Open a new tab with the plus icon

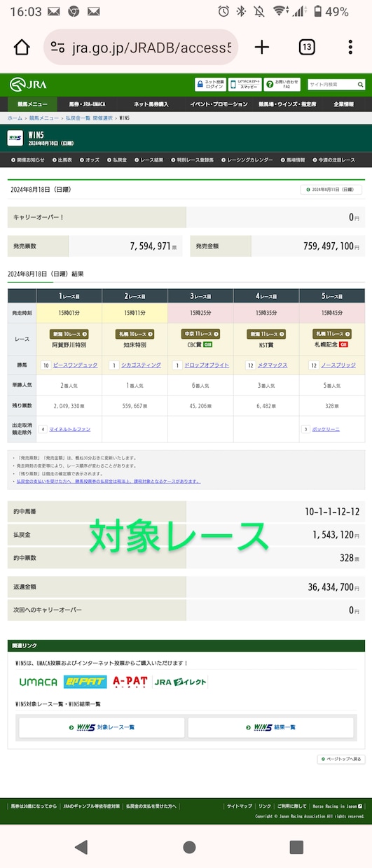point(261,47)
